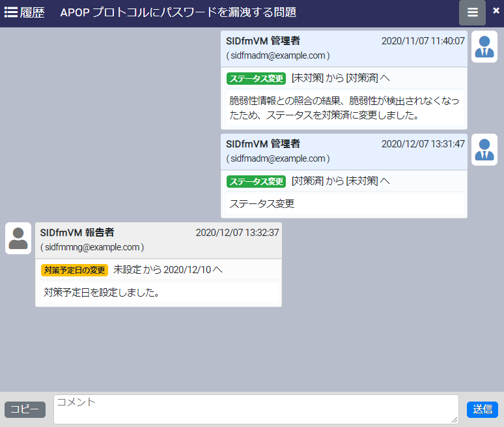504x427 pixels.
Task: Click text [対策済] から [未対策] へ
Action: pos(341,181)
